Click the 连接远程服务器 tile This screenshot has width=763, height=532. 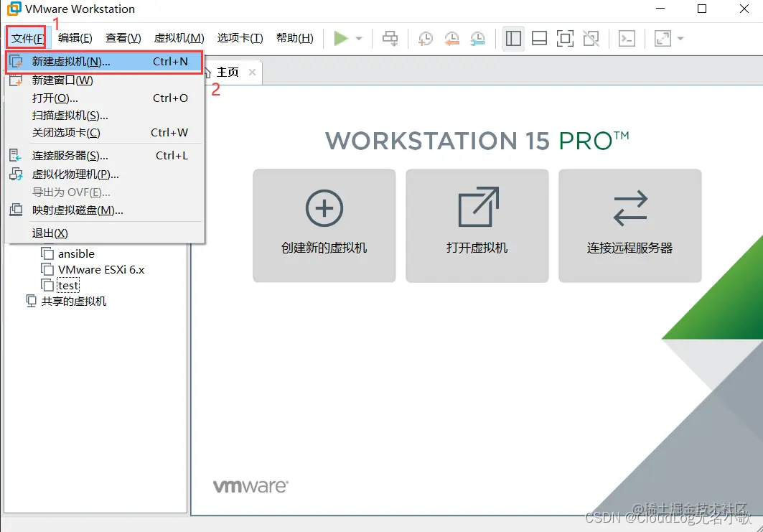coord(629,225)
